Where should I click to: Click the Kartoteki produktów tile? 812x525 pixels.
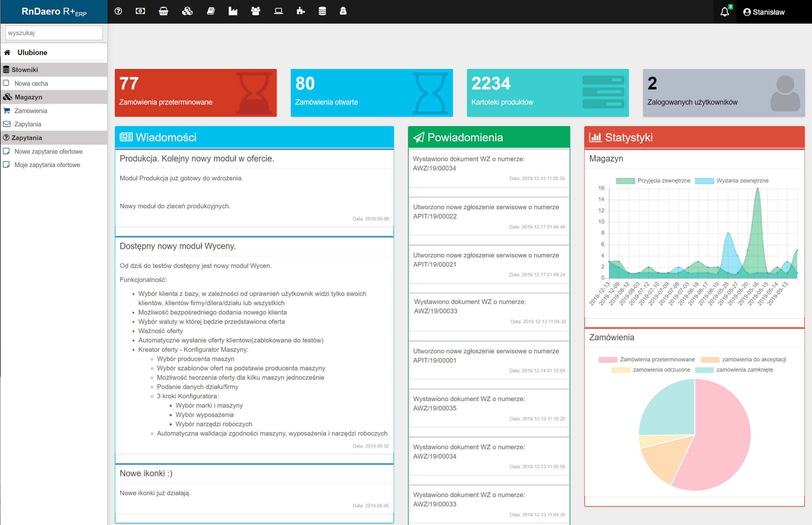(547, 93)
